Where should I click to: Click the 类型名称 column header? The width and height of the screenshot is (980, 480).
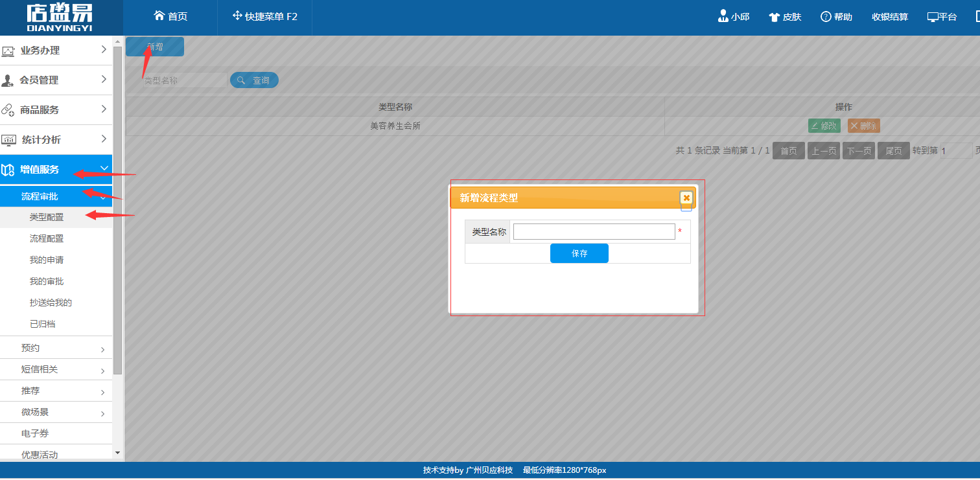395,107
